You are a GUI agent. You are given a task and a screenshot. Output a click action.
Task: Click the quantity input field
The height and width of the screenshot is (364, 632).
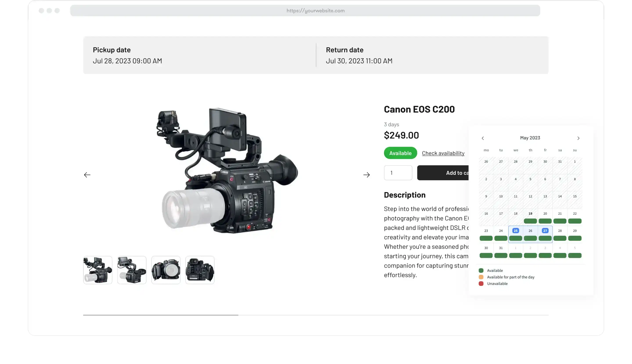click(x=398, y=173)
